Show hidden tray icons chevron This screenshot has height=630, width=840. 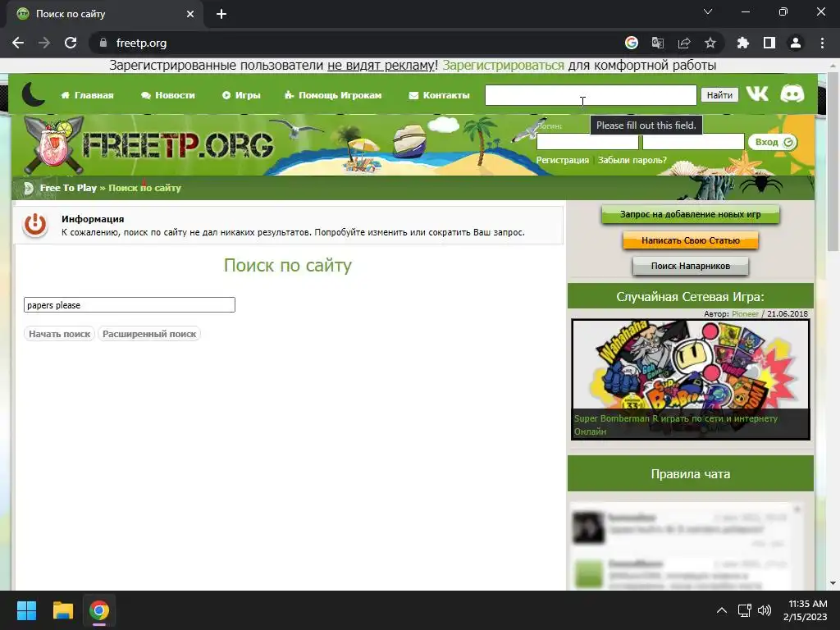tap(722, 610)
